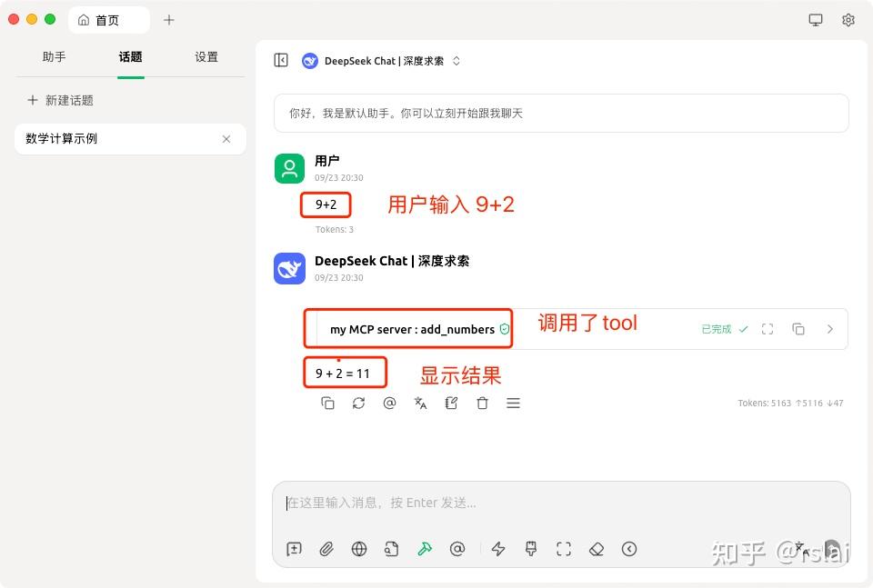This screenshot has width=873, height=588.
Task: Click the user message text 9+2
Action: pos(326,204)
